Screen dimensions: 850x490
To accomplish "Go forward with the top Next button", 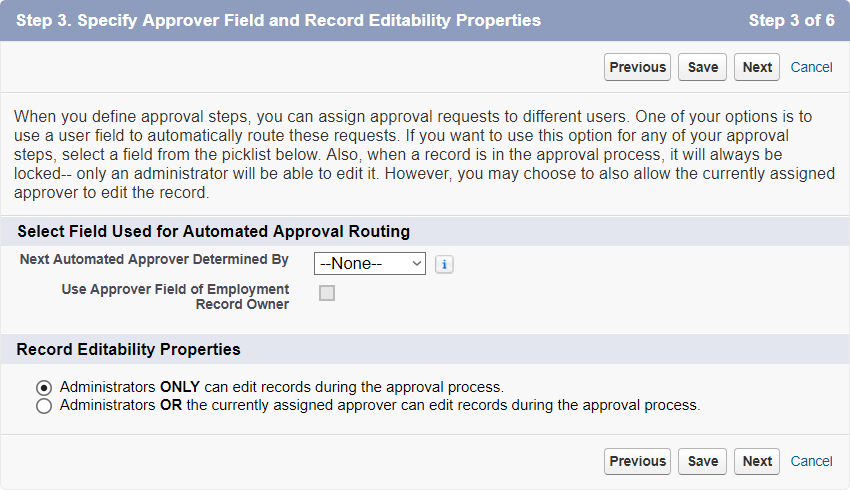I will (757, 67).
